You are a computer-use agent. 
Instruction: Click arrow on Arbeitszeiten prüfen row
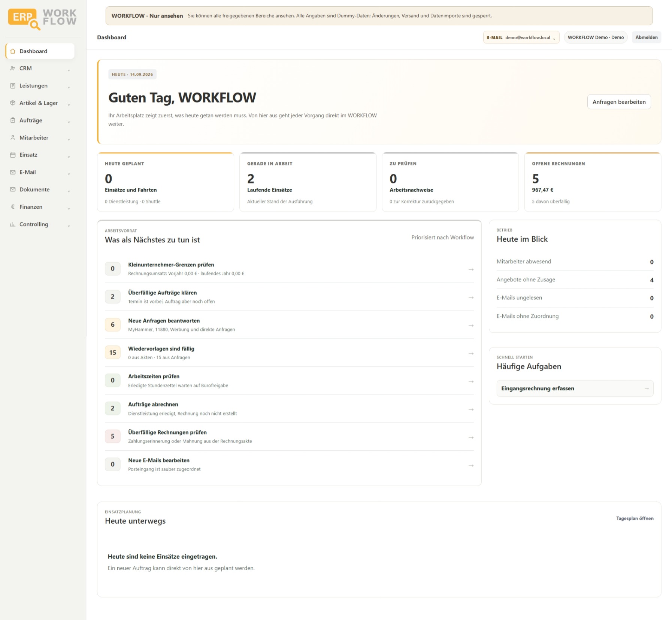(471, 381)
